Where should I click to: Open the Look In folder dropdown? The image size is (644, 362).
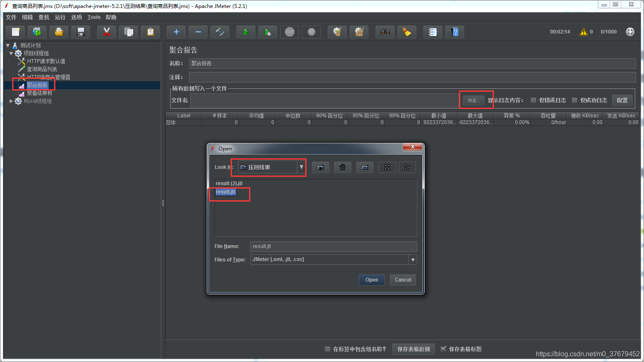click(x=301, y=167)
